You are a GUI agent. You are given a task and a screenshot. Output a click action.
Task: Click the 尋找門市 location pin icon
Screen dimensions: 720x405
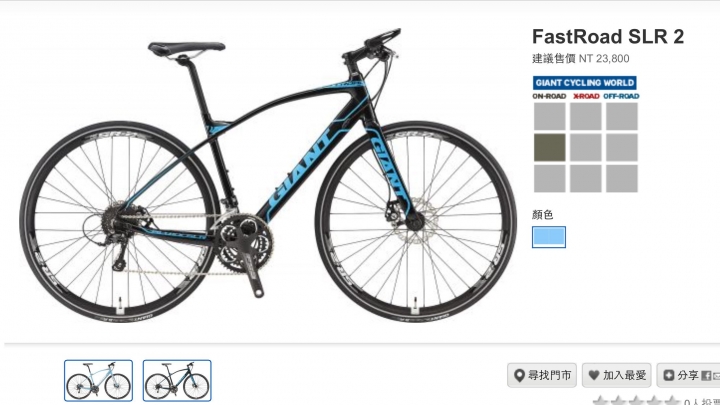[519, 375]
